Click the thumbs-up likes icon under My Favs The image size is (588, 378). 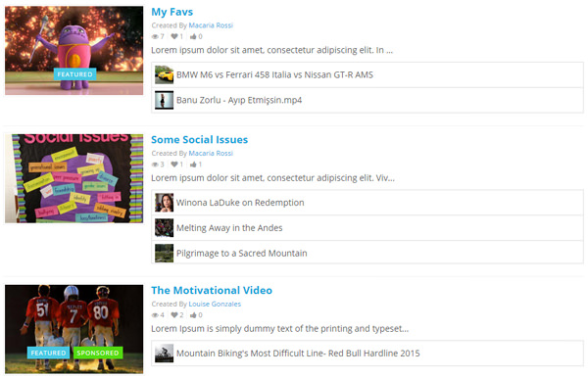pyautogui.click(x=193, y=36)
